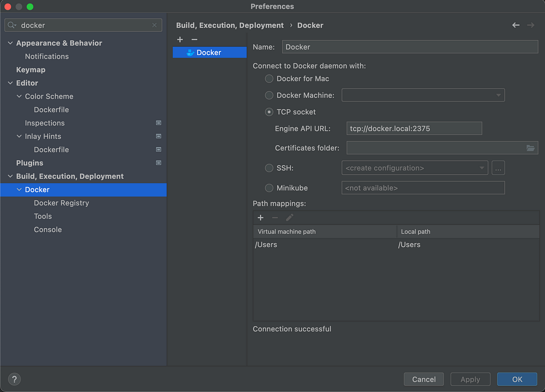Click Local path column header
Screen dimensions: 545x392
467,231
